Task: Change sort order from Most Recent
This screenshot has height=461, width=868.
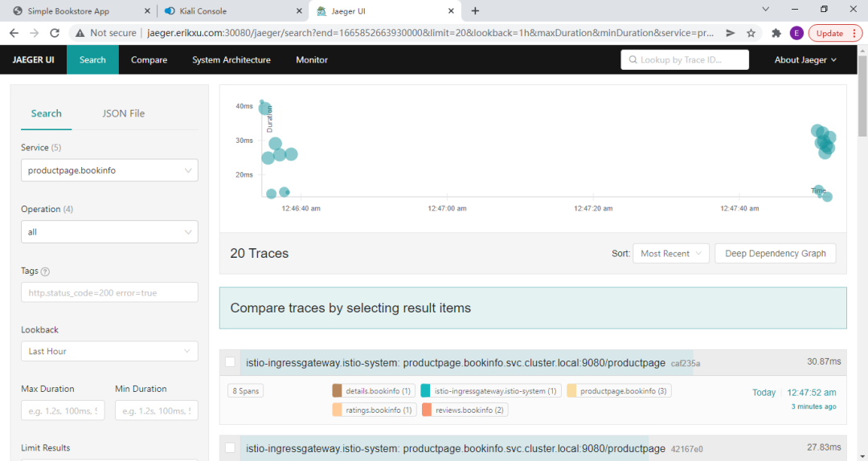Action: click(671, 254)
